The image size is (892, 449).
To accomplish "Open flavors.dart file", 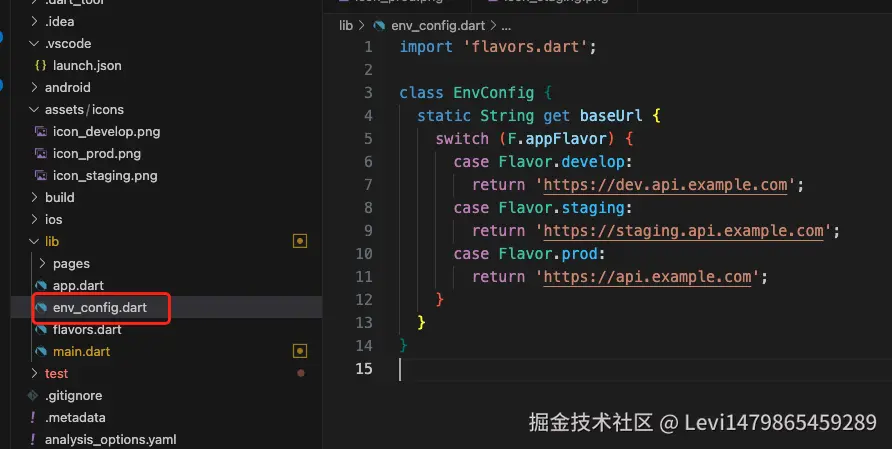I will click(x=87, y=329).
